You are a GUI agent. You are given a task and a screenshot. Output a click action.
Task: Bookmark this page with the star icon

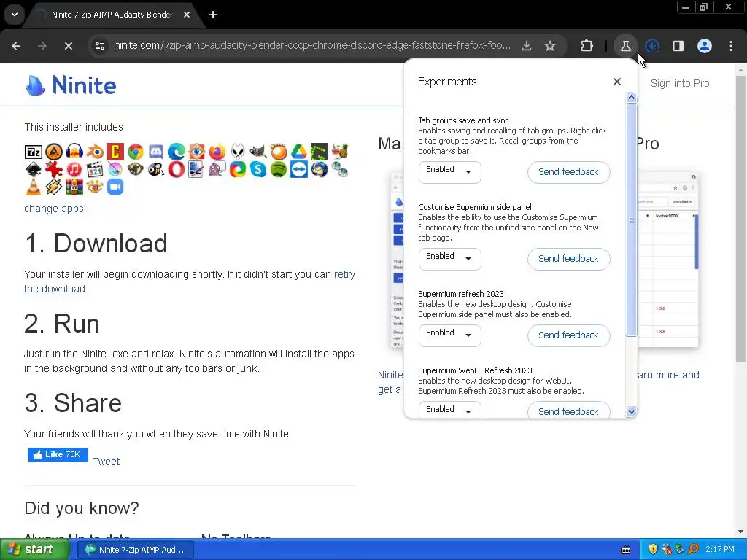pyautogui.click(x=550, y=46)
